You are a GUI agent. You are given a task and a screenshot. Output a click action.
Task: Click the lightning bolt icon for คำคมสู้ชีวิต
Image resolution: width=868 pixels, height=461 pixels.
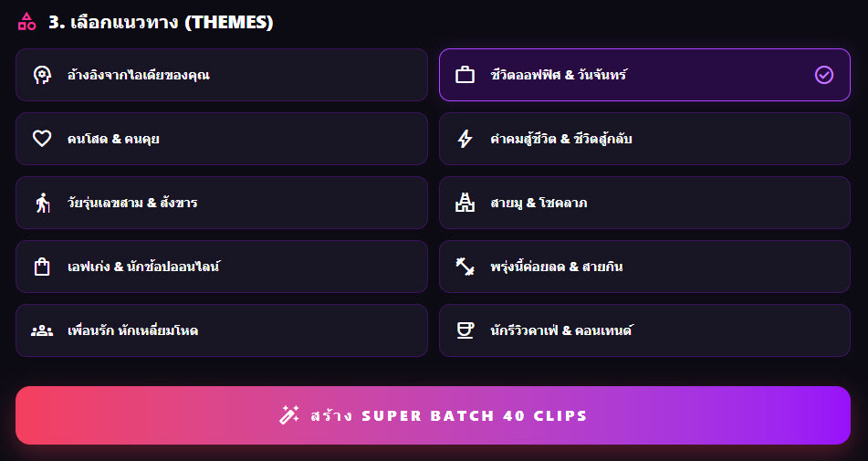point(465,139)
